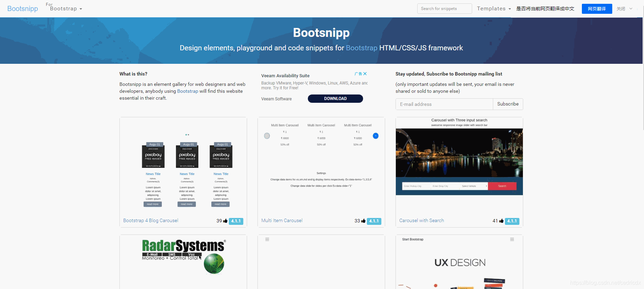Click thumbs-up icon beside count 33
Screen dimensions: 644x289
click(x=363, y=221)
